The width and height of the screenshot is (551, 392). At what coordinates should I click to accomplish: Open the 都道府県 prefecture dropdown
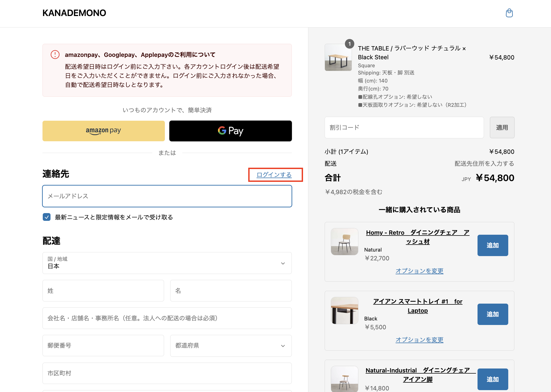(231, 346)
